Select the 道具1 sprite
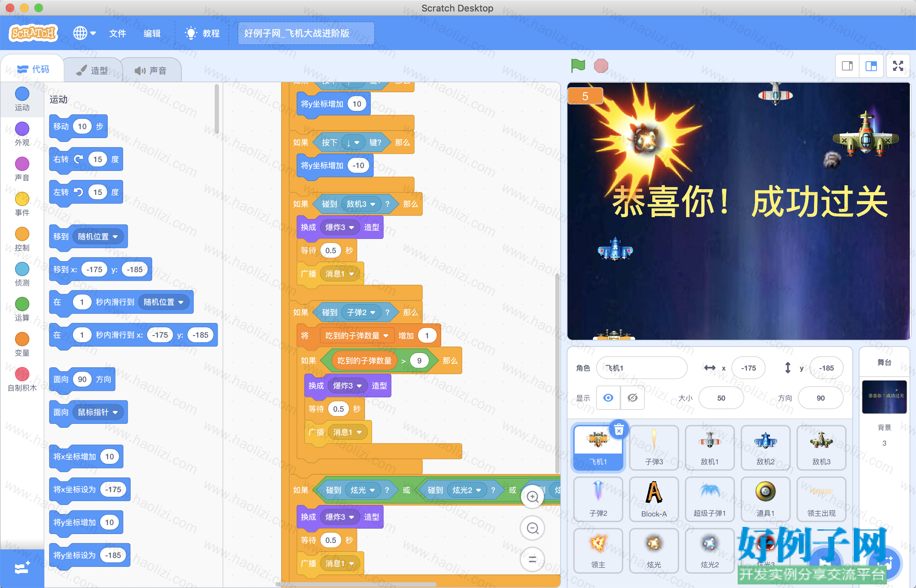Viewport: 916px width, 588px height. tap(765, 499)
